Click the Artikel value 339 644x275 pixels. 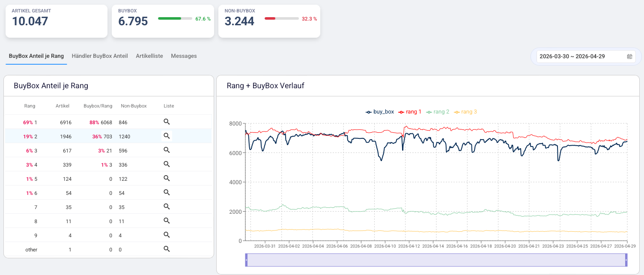click(67, 165)
